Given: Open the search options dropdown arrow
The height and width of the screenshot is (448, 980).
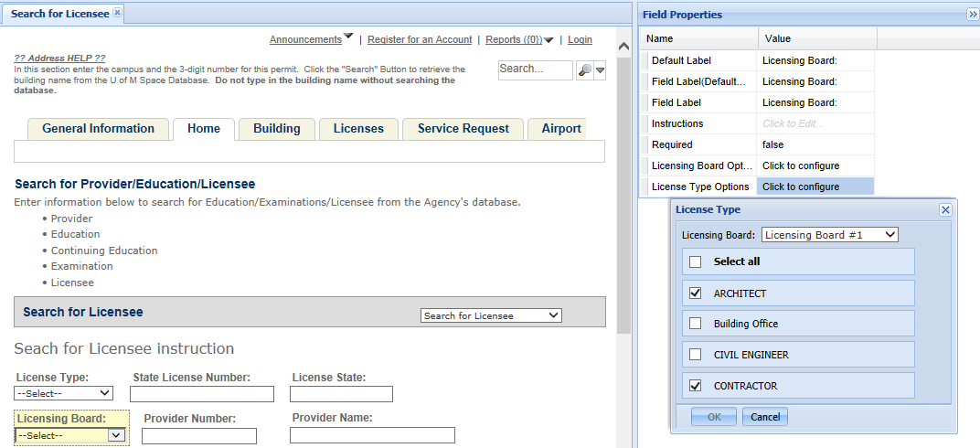Looking at the screenshot, I should coord(601,70).
